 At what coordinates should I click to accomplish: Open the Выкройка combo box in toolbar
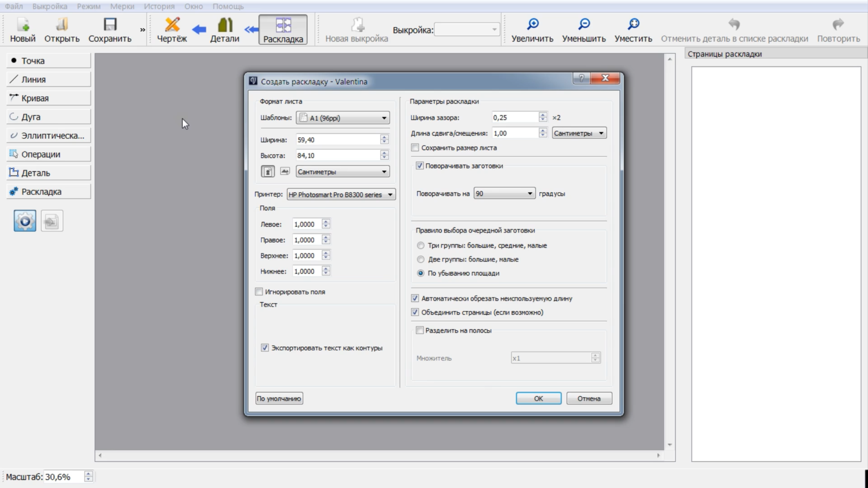tap(467, 30)
